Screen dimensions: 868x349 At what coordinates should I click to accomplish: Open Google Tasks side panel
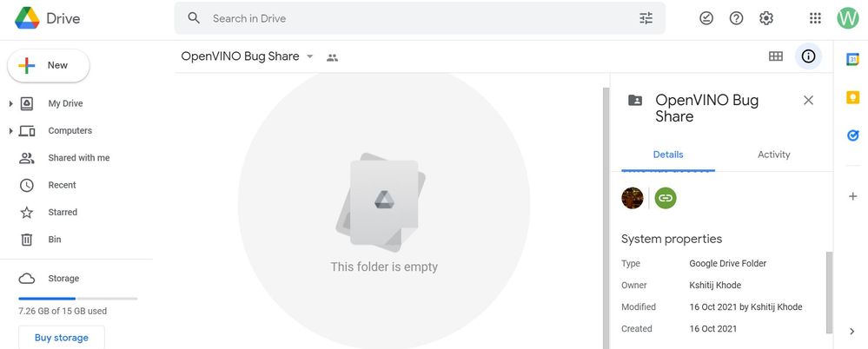[x=852, y=135]
